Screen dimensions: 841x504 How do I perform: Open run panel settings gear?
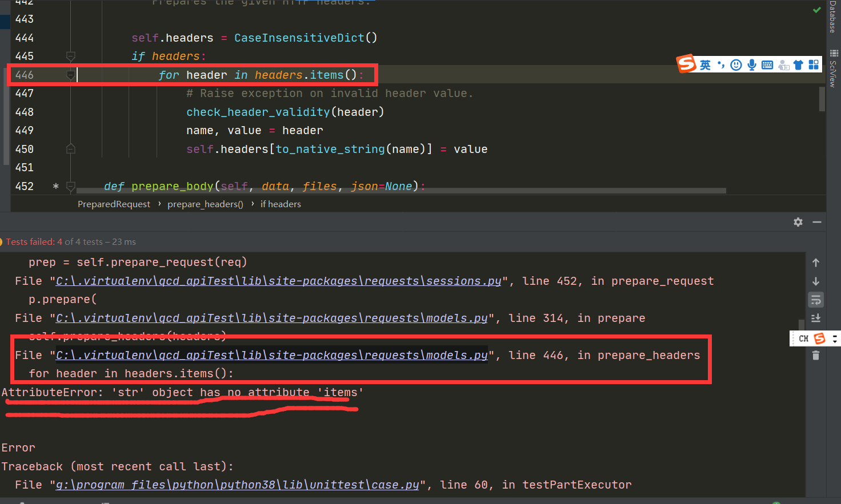point(798,223)
